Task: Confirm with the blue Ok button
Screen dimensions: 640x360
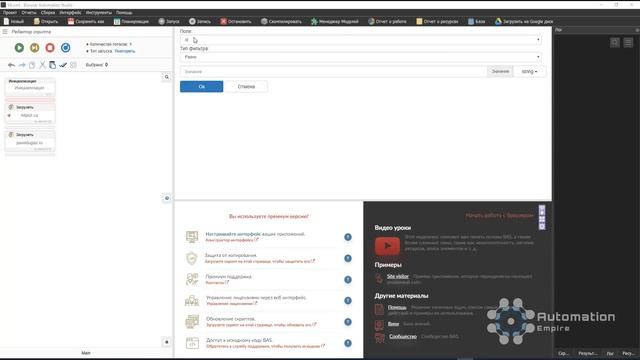Action: point(202,87)
